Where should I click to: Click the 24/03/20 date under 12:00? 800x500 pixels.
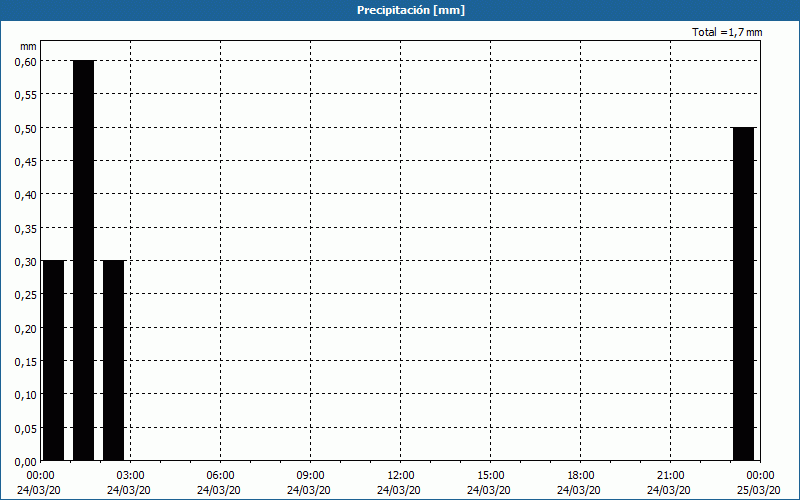399,490
